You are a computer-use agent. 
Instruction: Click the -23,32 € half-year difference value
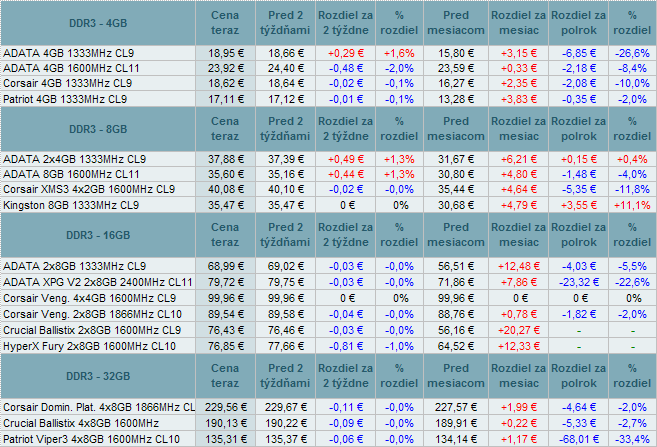tap(579, 282)
